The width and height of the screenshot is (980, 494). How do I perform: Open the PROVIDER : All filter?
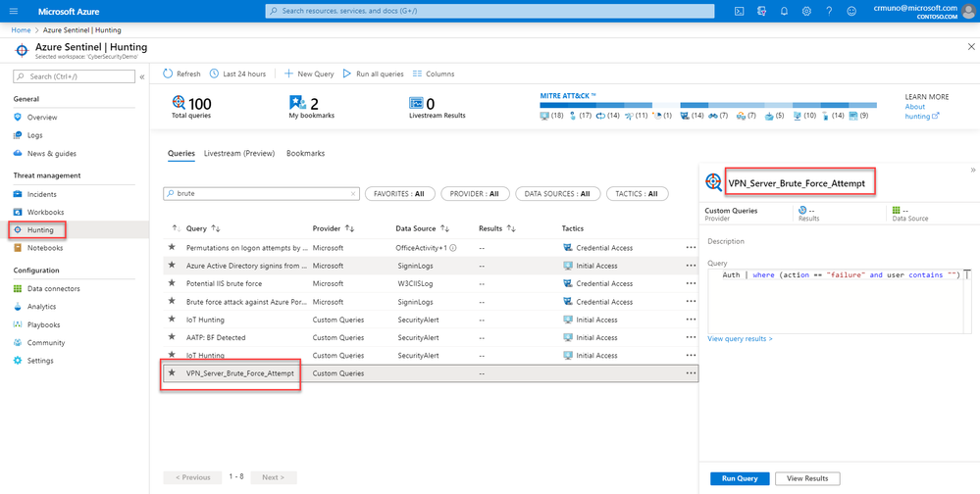pos(475,194)
